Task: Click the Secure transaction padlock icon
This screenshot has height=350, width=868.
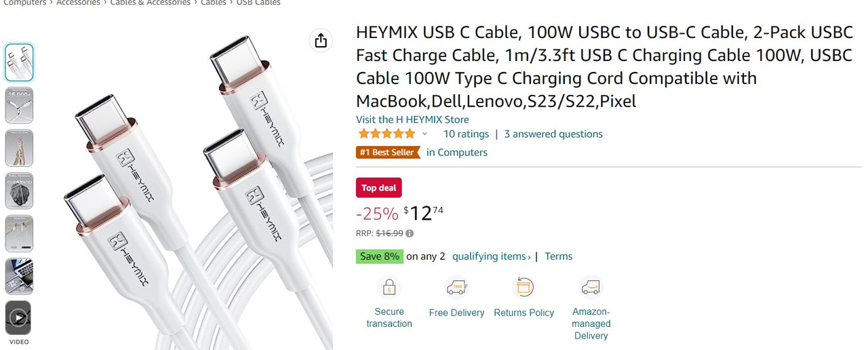Action: 389,288
